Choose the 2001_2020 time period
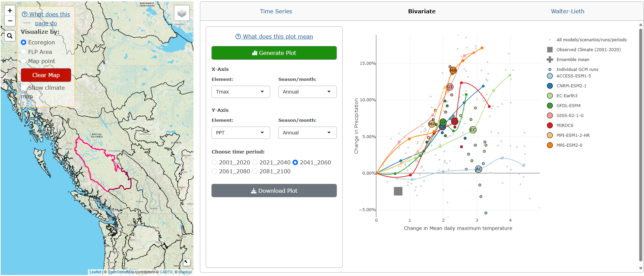This screenshot has width=644, height=276. pos(214,162)
